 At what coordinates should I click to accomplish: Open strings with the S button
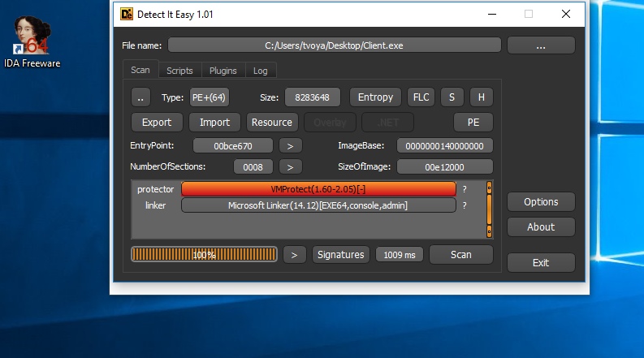[452, 97]
